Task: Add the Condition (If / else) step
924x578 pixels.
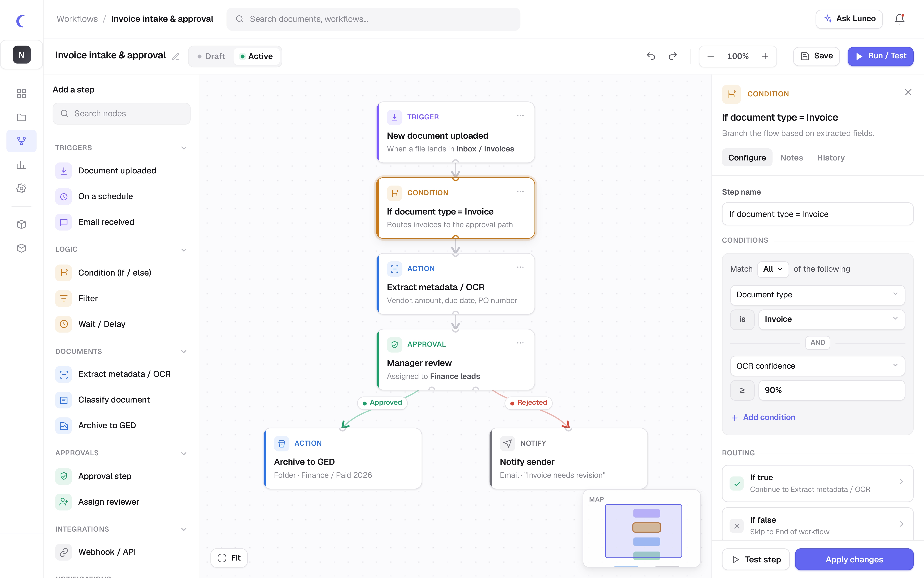Action: pyautogui.click(x=122, y=273)
